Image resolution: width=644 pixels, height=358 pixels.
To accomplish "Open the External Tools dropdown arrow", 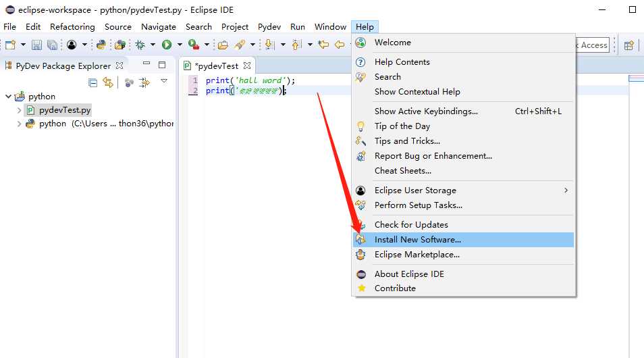I will tap(207, 45).
